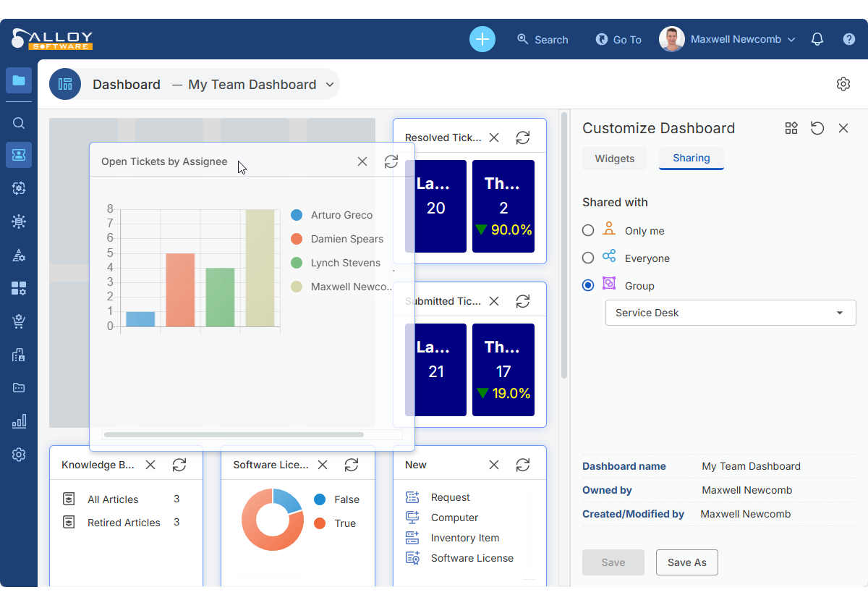Open the notifications bell
868x608 pixels.
817,39
